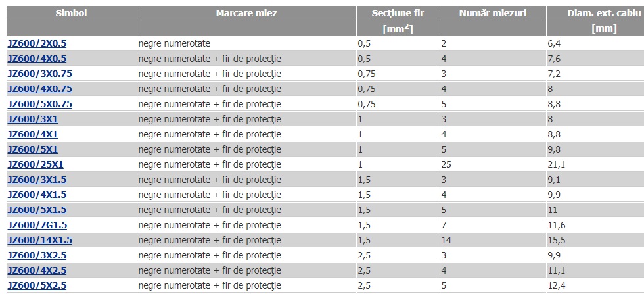Open the JZ600/2X0.5 product link

click(x=37, y=43)
